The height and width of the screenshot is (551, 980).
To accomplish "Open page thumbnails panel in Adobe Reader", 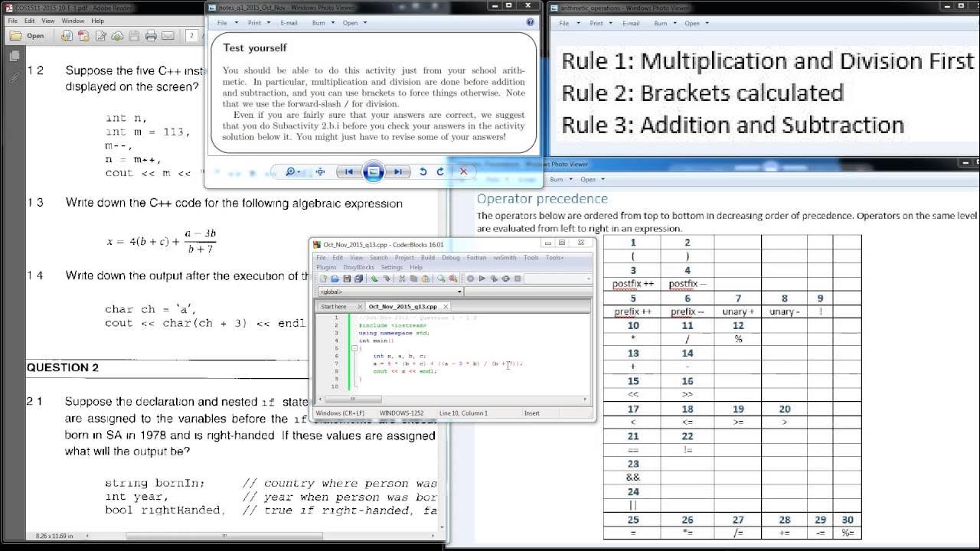I will pos(14,56).
